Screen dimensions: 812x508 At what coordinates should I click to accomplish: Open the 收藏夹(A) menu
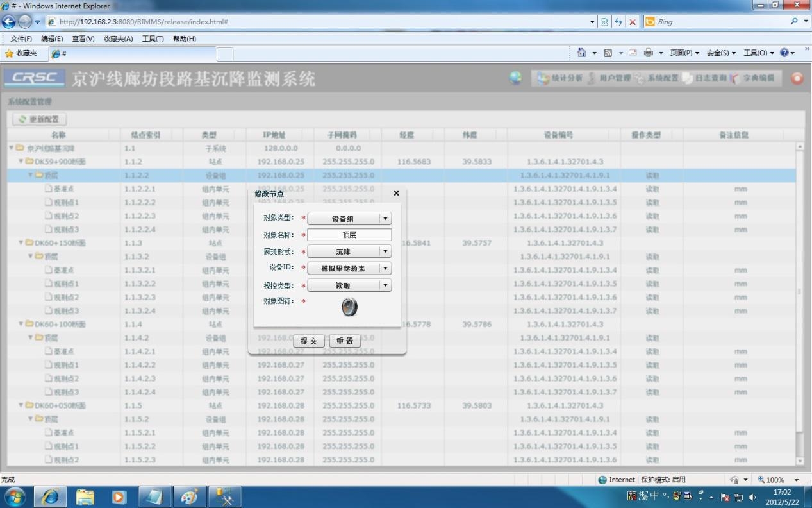(118, 39)
